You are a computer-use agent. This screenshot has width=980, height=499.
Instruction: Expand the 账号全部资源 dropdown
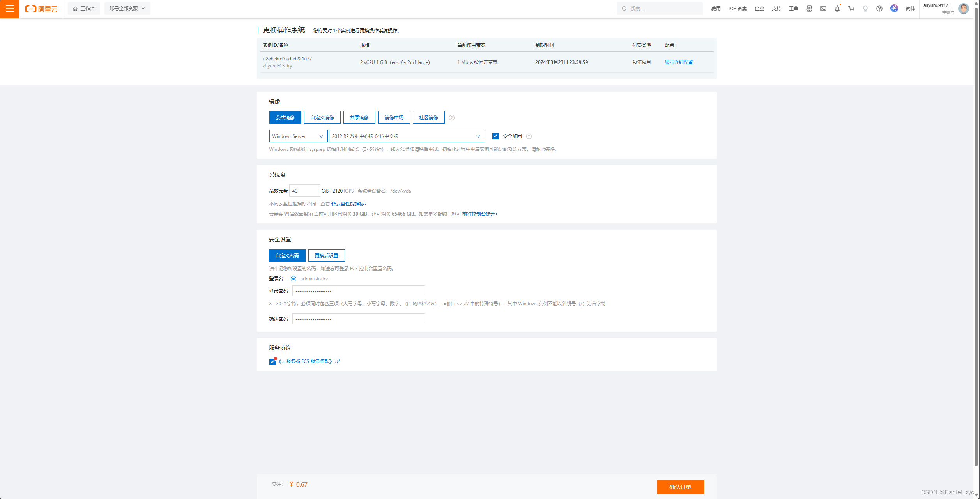pos(127,9)
